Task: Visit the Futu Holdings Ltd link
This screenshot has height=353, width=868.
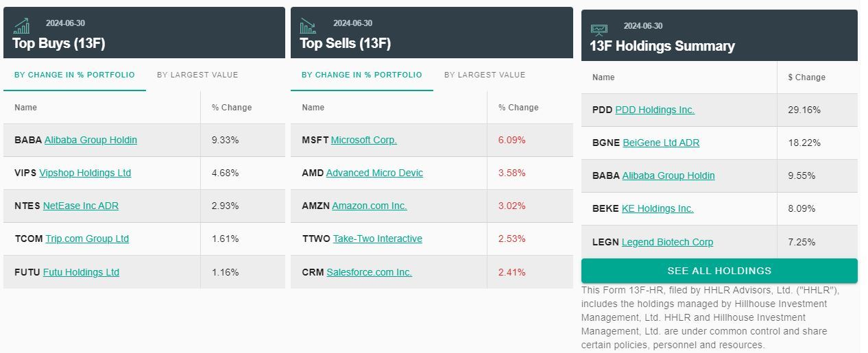Action: coord(81,272)
